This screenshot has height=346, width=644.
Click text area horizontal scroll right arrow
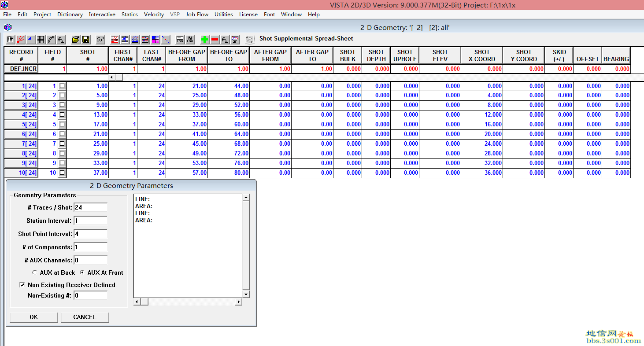[239, 302]
